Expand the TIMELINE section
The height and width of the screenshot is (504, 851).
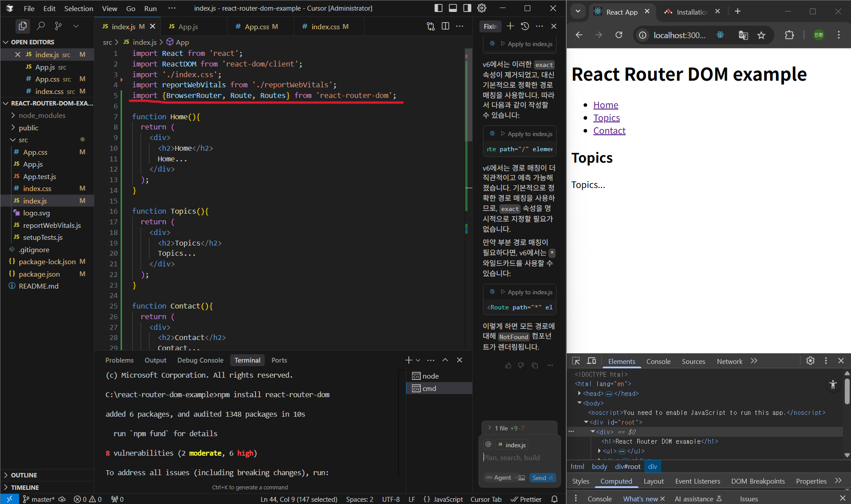tap(47, 488)
